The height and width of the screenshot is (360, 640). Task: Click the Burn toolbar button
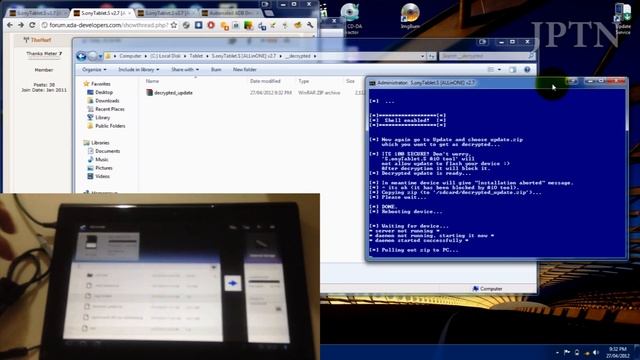[x=216, y=70]
